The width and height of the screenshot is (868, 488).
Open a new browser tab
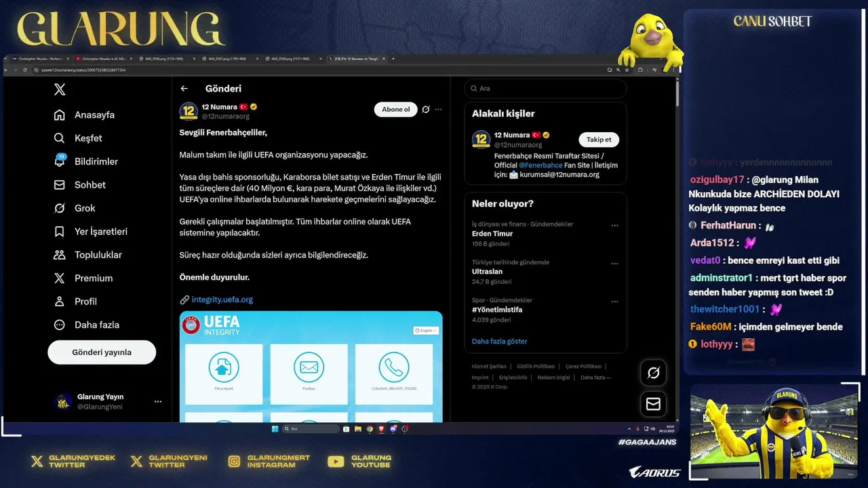click(393, 59)
